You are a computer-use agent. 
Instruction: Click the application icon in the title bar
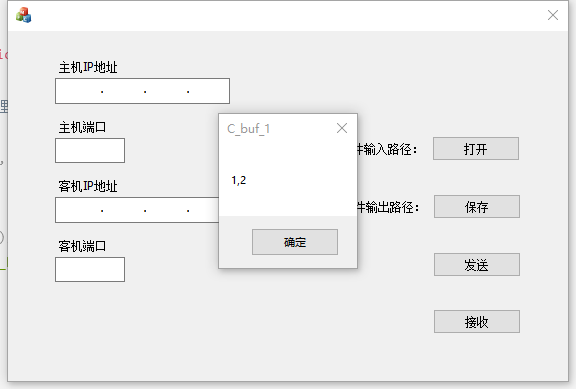[x=24, y=15]
